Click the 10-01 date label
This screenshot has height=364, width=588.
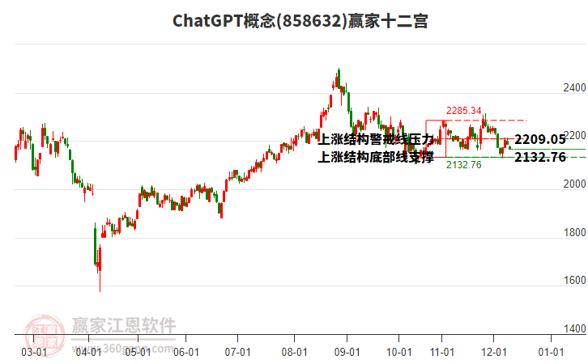click(399, 352)
